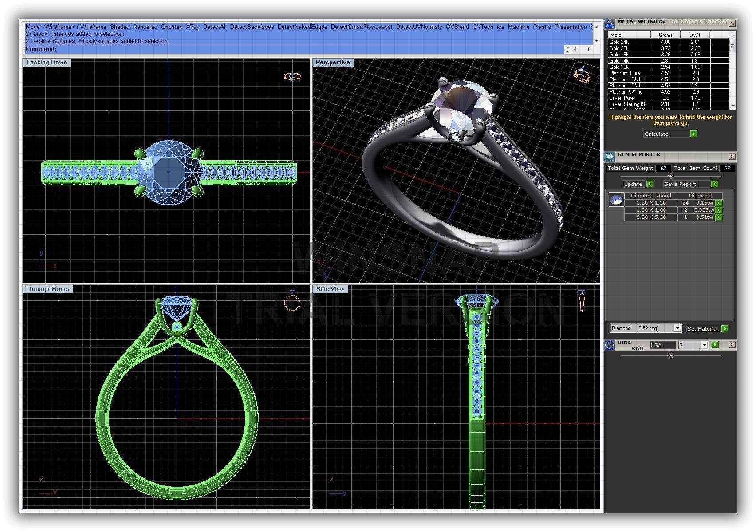Collapse Gem Reporter using the up-arrow handle

tap(670, 176)
